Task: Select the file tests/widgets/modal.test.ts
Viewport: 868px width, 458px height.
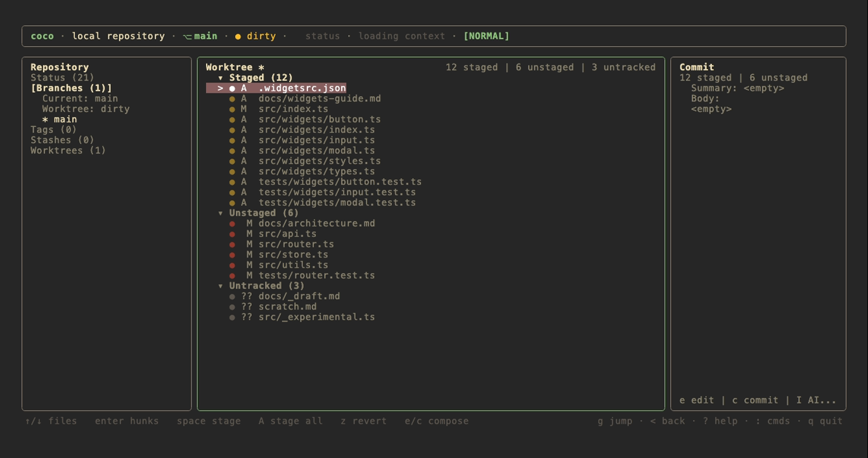Action: pos(337,203)
